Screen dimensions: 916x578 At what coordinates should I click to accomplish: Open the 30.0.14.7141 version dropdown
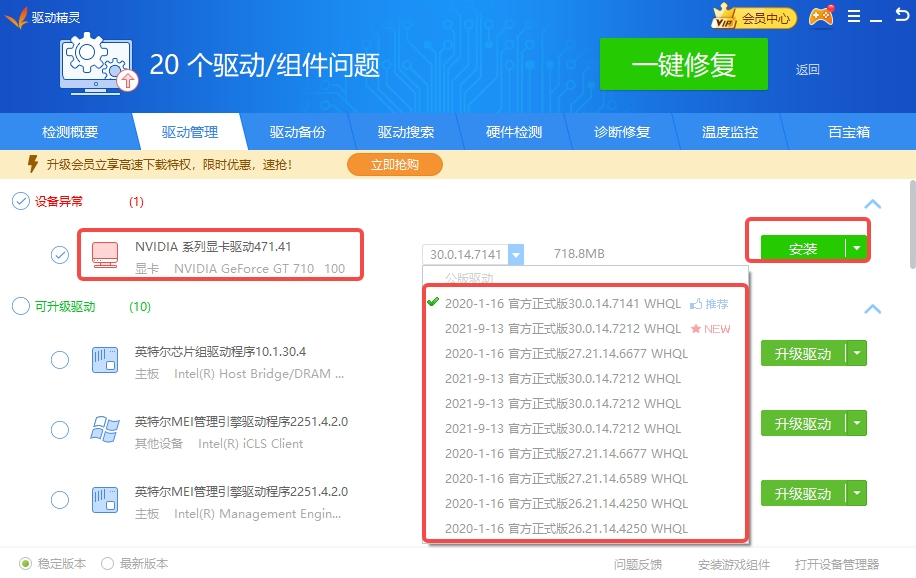[516, 255]
